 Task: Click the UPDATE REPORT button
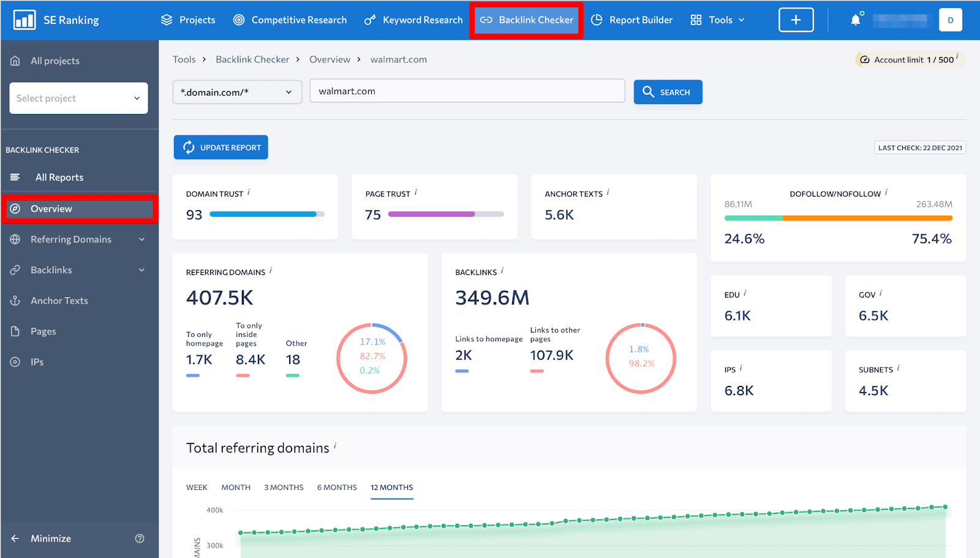click(x=221, y=147)
